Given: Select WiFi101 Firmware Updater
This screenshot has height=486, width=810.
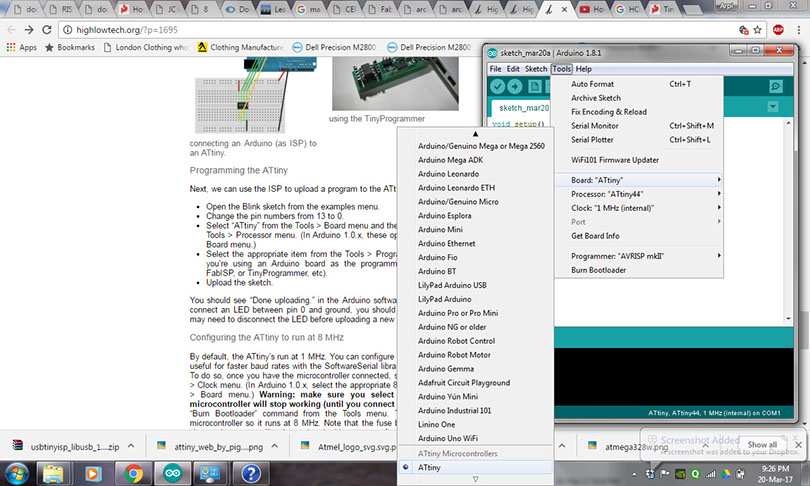Looking at the screenshot, I should point(638,160).
